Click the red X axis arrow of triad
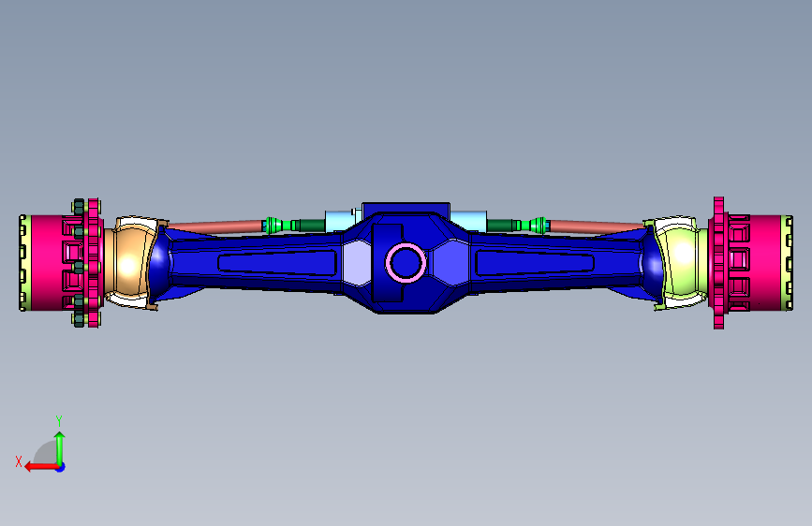This screenshot has width=812, height=526. point(41,467)
